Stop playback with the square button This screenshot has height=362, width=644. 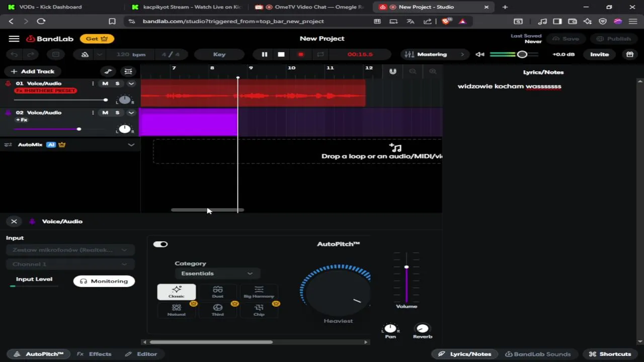pos(281,54)
